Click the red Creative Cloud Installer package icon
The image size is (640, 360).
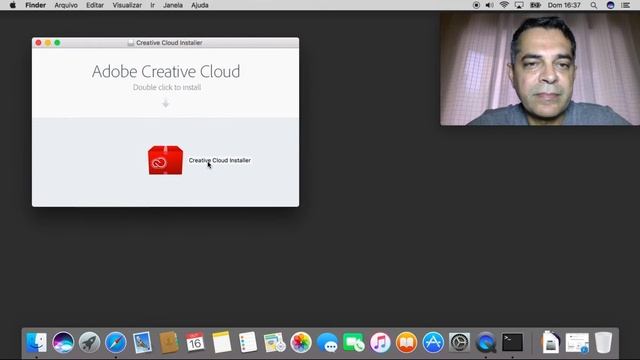click(165, 160)
